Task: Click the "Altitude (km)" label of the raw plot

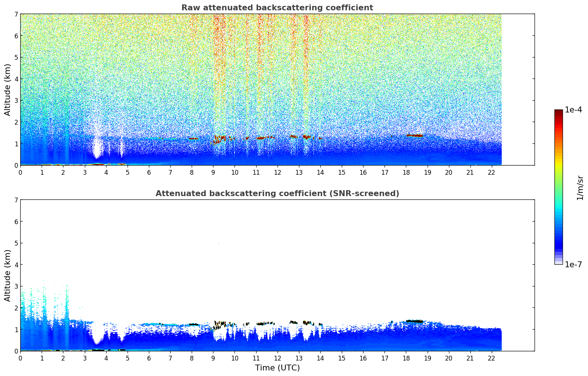Action: [x=8, y=90]
